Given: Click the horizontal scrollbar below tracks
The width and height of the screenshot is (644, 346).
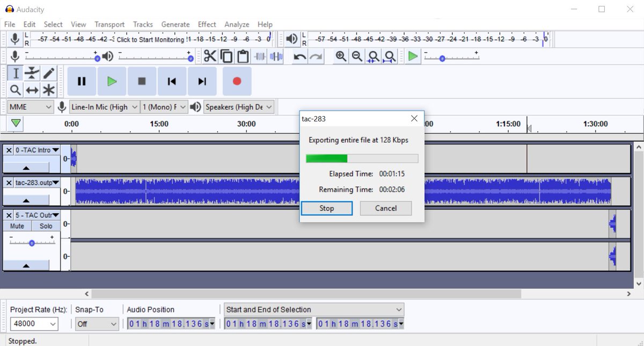Looking at the screenshot, I should tap(306, 294).
